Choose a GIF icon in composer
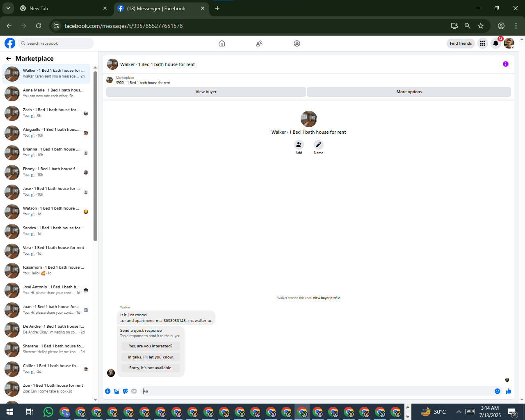The image size is (525, 420). point(134,391)
